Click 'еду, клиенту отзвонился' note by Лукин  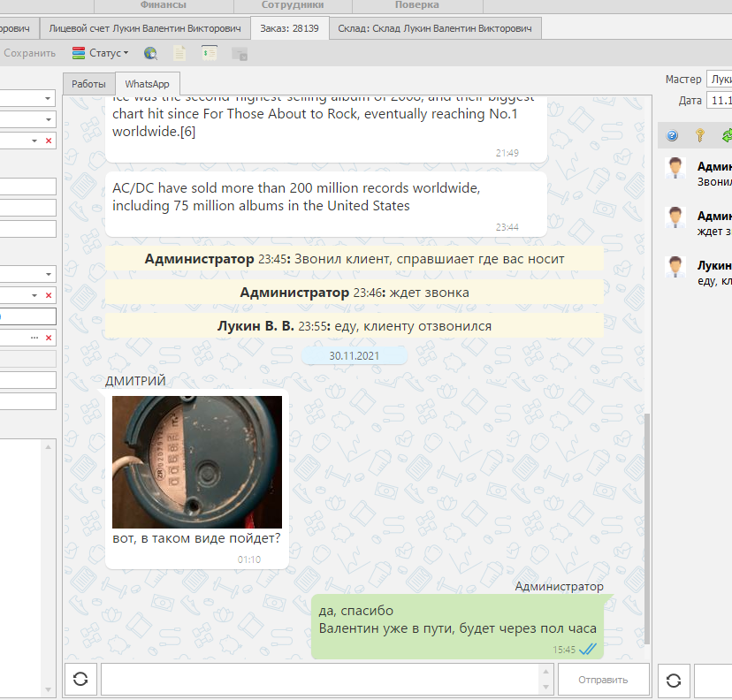[355, 326]
